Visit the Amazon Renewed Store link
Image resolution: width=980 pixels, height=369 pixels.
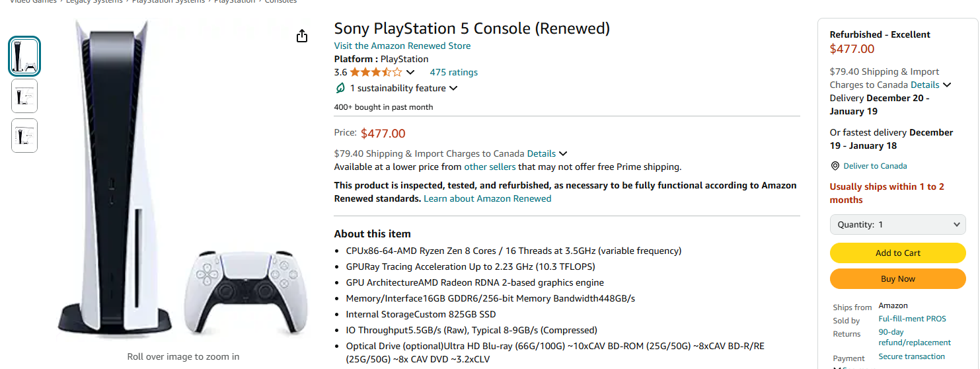[402, 46]
